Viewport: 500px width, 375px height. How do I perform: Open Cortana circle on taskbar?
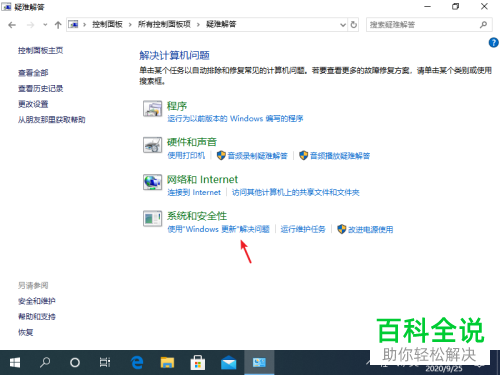[75, 362]
